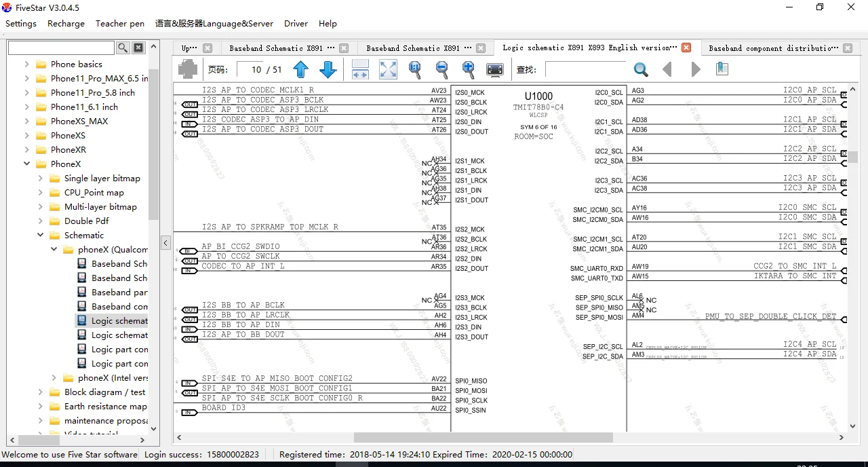This screenshot has width=868, height=467.
Task: Click the print icon in toolbar
Action: [x=188, y=69]
